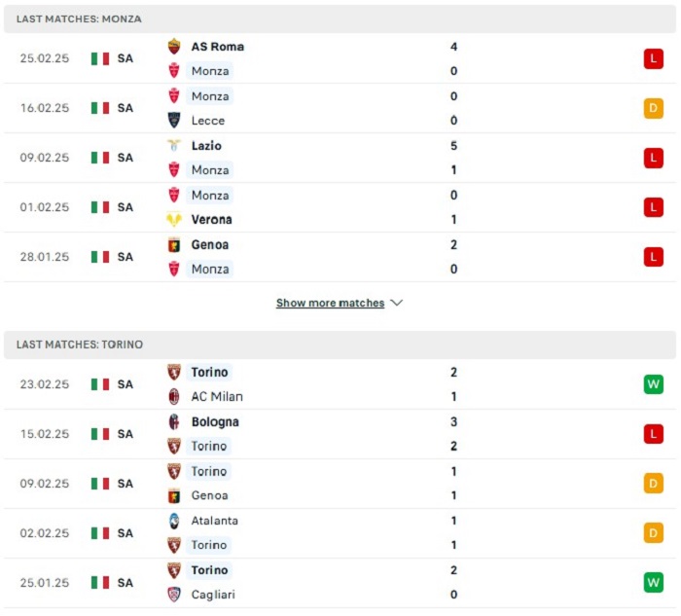Click the red L badge for AS Roma match

pyautogui.click(x=653, y=58)
